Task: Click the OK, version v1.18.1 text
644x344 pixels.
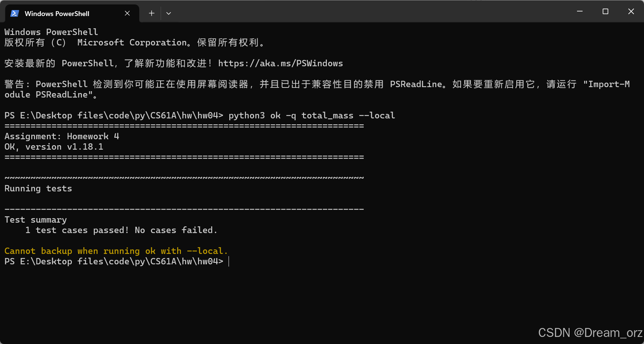Action: 53,147
